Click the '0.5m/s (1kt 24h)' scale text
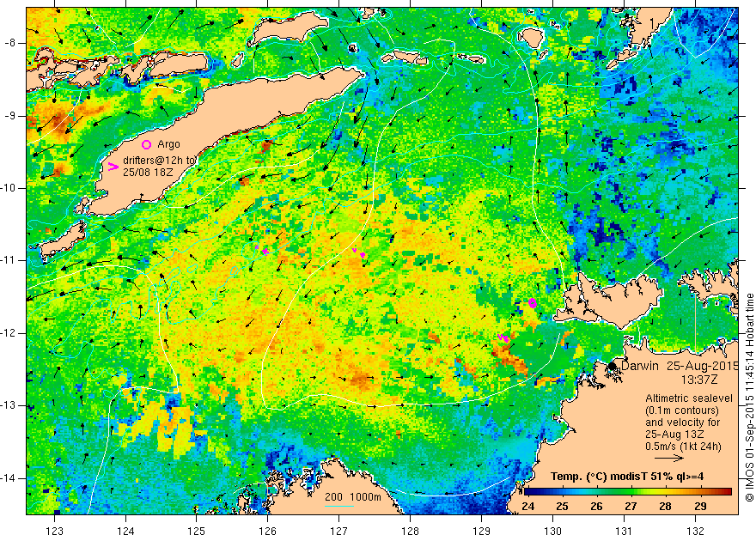 (683, 447)
